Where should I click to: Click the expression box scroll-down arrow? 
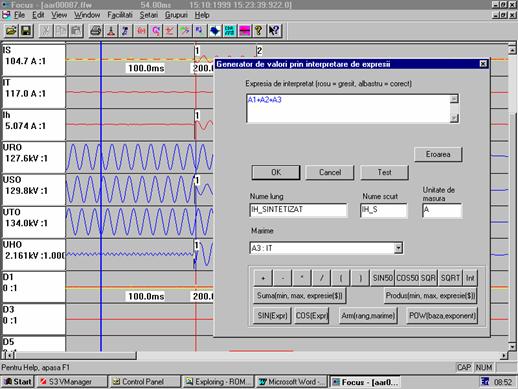[x=454, y=118]
